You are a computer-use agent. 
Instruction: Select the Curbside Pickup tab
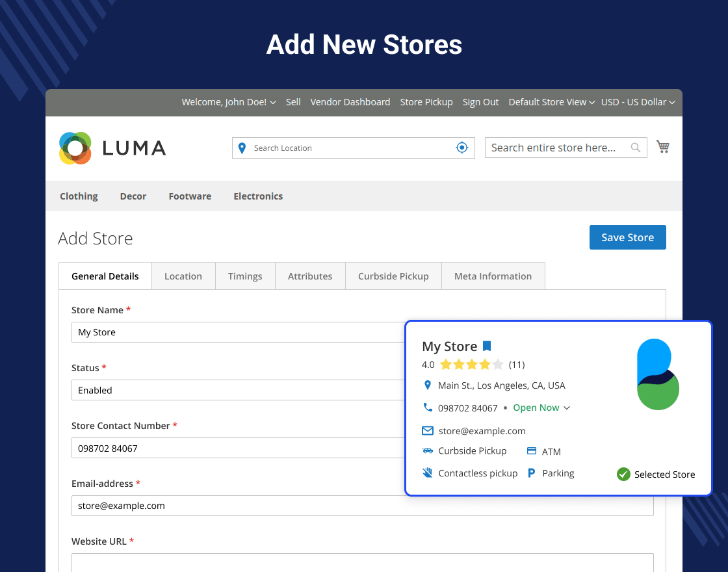tap(393, 276)
